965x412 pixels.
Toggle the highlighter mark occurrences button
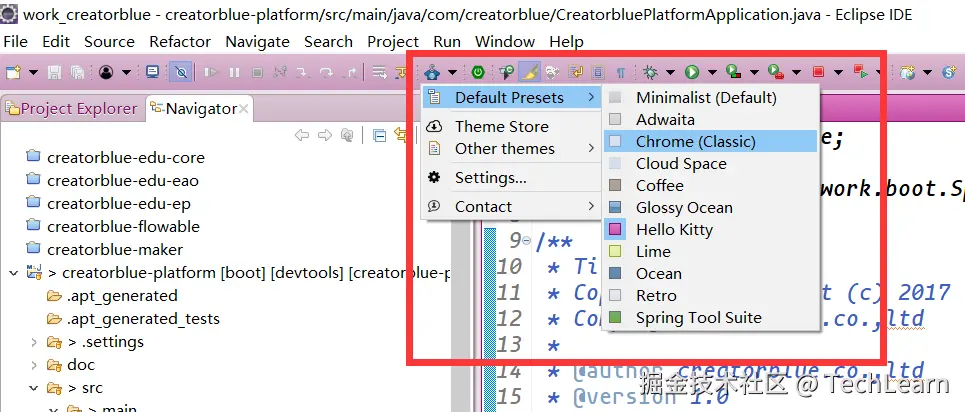(529, 73)
